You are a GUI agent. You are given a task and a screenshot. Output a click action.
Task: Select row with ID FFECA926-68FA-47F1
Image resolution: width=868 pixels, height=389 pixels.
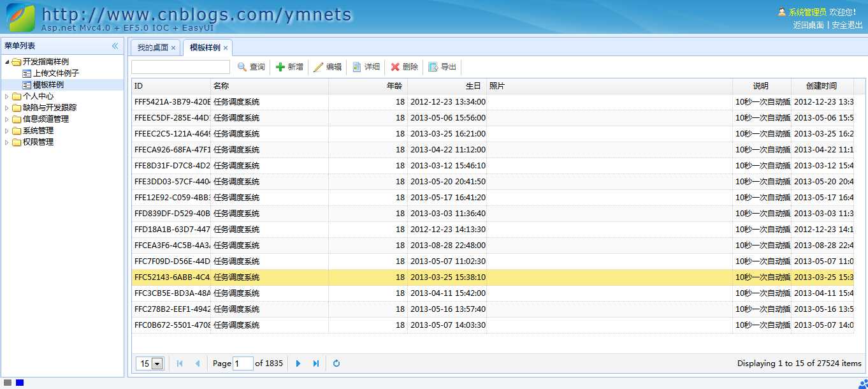pyautogui.click(x=493, y=150)
